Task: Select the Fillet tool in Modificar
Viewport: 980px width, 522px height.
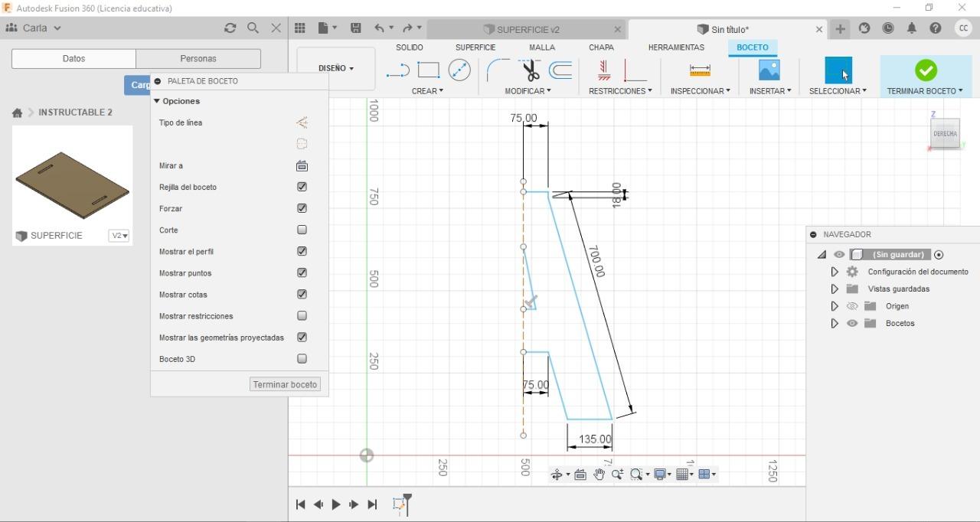Action: click(x=497, y=70)
